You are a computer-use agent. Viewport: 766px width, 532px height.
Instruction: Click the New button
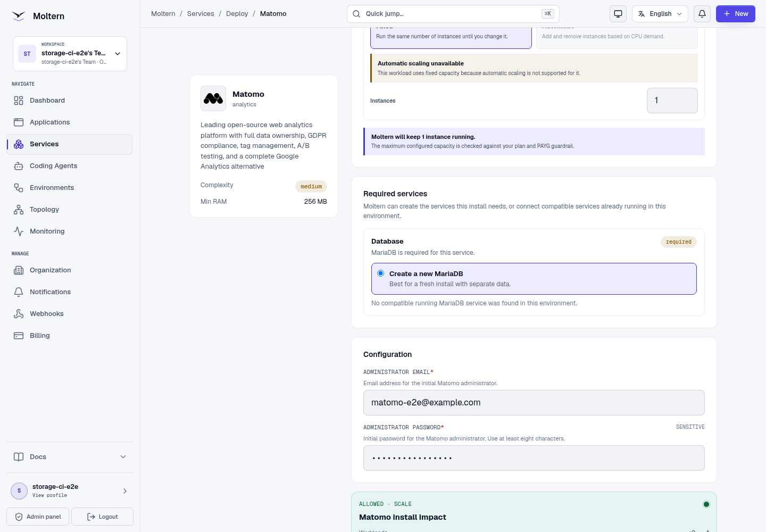click(736, 14)
